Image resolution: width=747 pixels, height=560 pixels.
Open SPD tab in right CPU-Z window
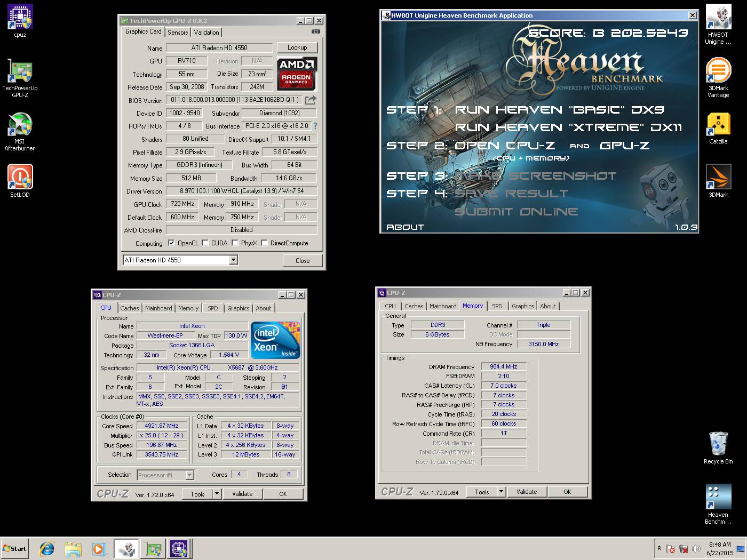click(x=497, y=306)
